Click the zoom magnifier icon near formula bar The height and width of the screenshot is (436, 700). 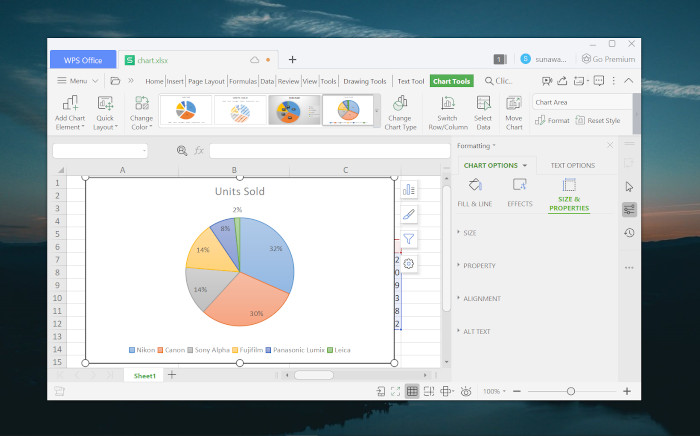point(182,151)
